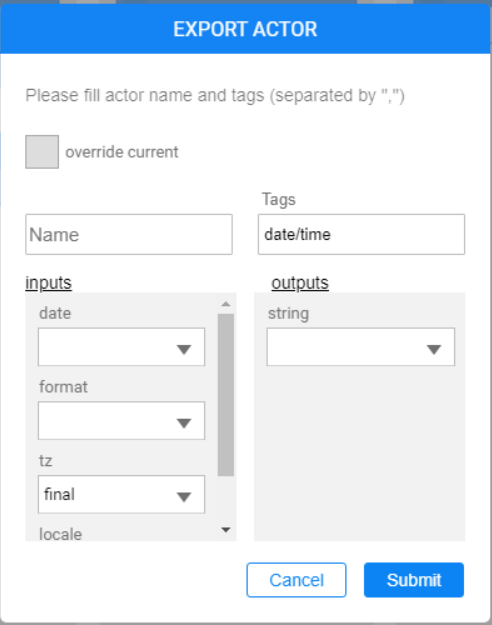Open the string output dropdown
This screenshot has width=492, height=625.
pyautogui.click(x=361, y=347)
